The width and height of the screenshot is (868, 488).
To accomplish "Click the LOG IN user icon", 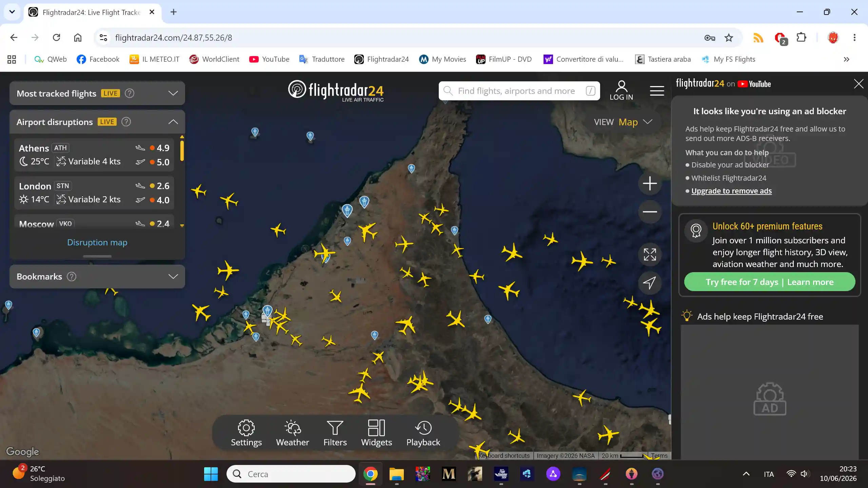I will click(x=621, y=90).
